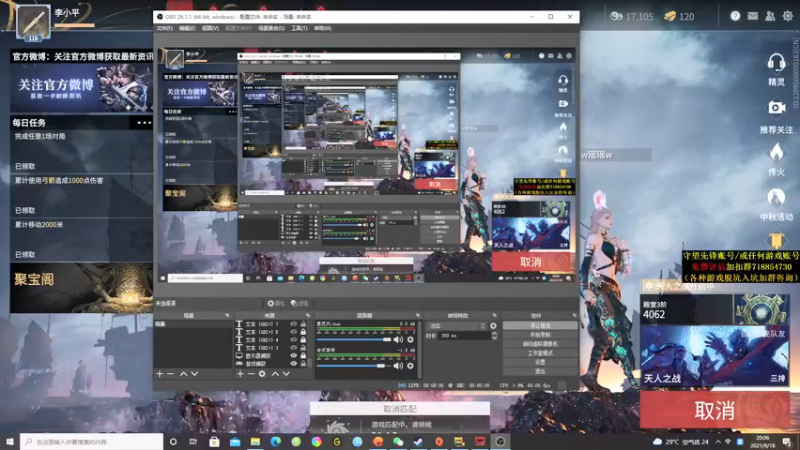Viewport: 800px width, 450px height.
Task: Mute the 台式音频 desktop audio channel
Action: 398,365
